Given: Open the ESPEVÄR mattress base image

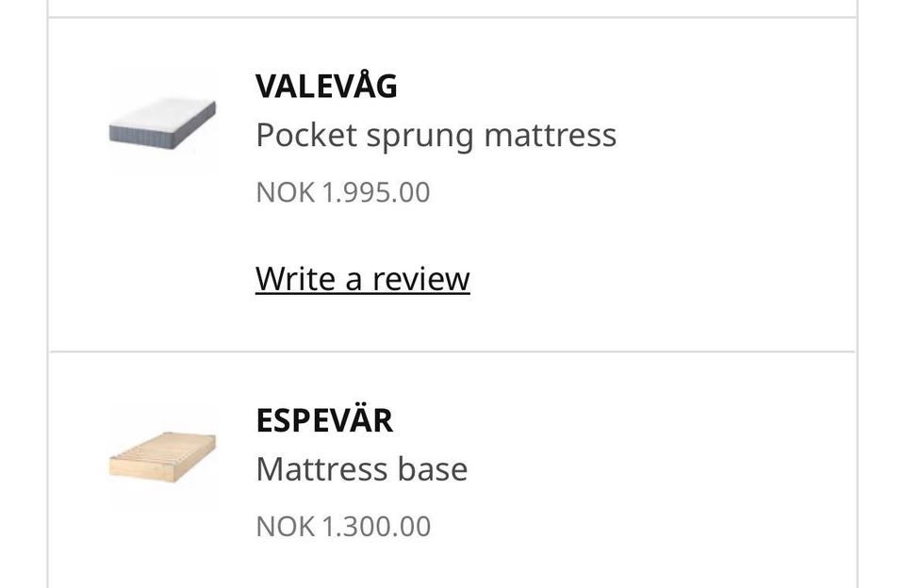Looking at the screenshot, I should tap(162, 456).
